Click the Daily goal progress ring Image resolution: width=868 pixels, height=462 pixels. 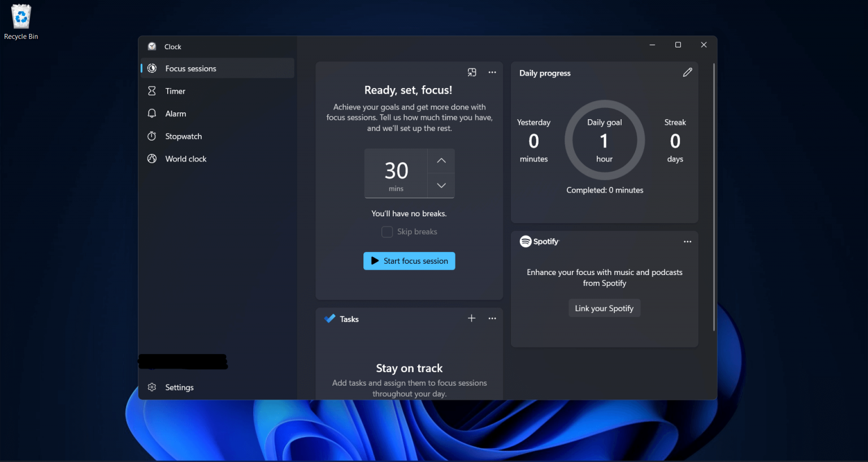[x=604, y=140]
